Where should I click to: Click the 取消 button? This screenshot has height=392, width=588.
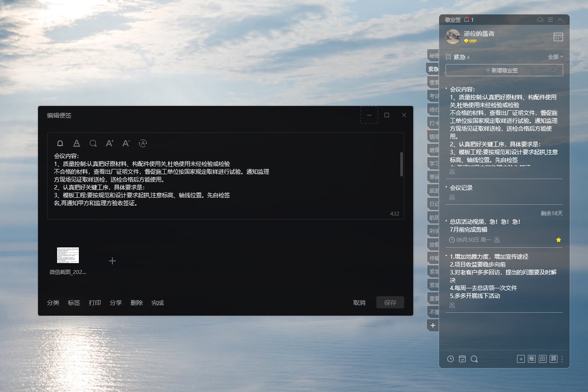tap(359, 303)
